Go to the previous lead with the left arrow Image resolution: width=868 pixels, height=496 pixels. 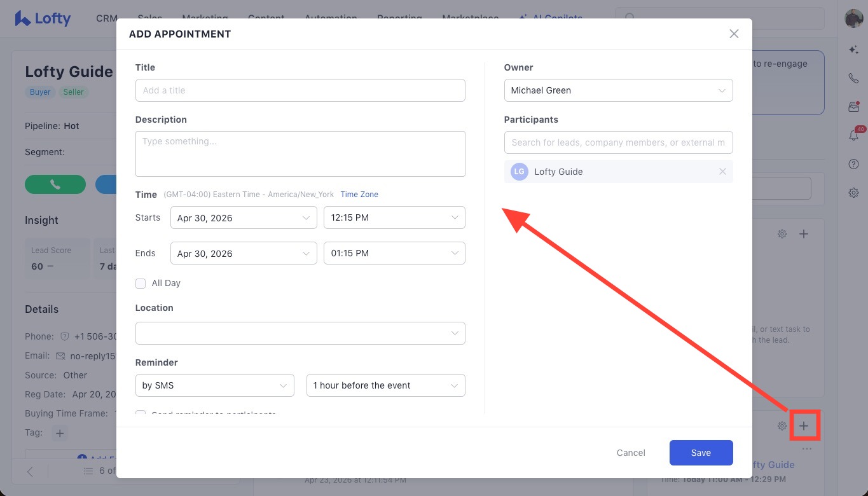coord(30,471)
